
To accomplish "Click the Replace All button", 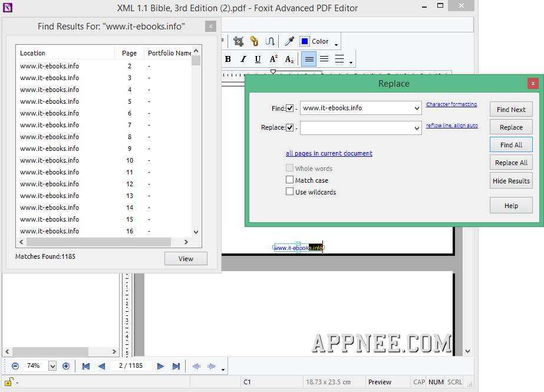I will click(x=511, y=163).
